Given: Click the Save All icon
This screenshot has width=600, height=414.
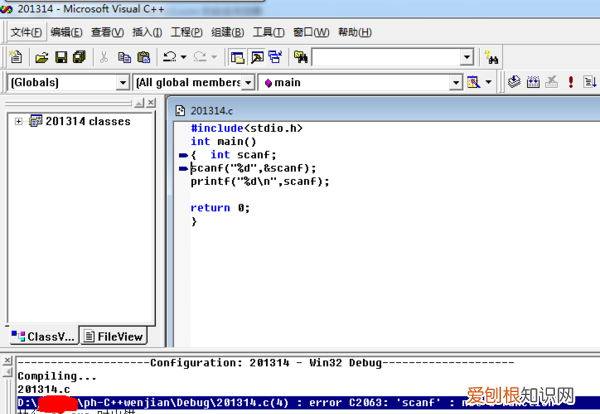Looking at the screenshot, I should coord(79,57).
